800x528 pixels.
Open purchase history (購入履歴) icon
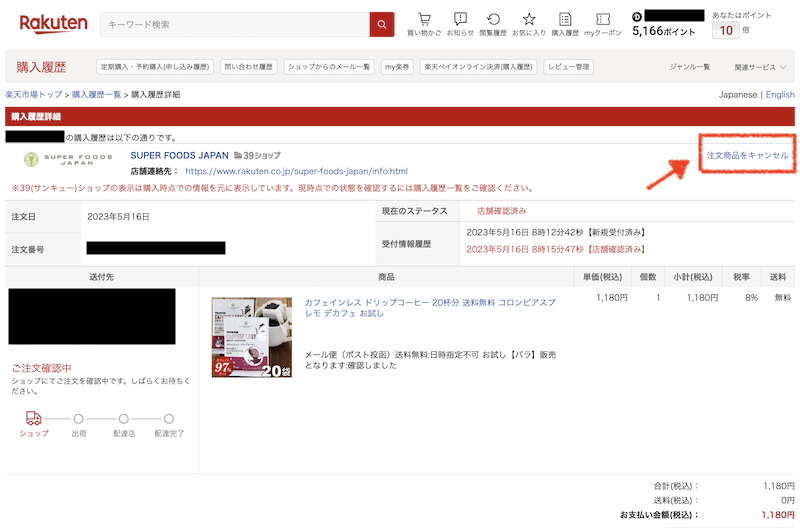point(565,24)
